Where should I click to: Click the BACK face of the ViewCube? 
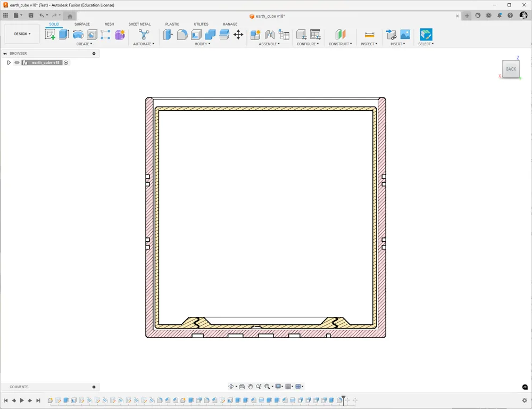(511, 69)
